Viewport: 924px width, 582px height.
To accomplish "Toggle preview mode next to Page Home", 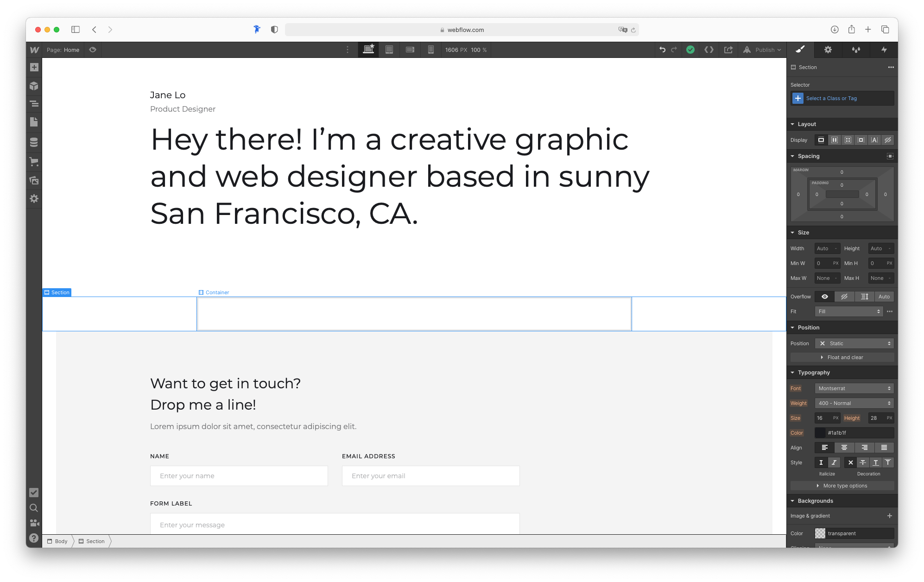I will tap(92, 50).
